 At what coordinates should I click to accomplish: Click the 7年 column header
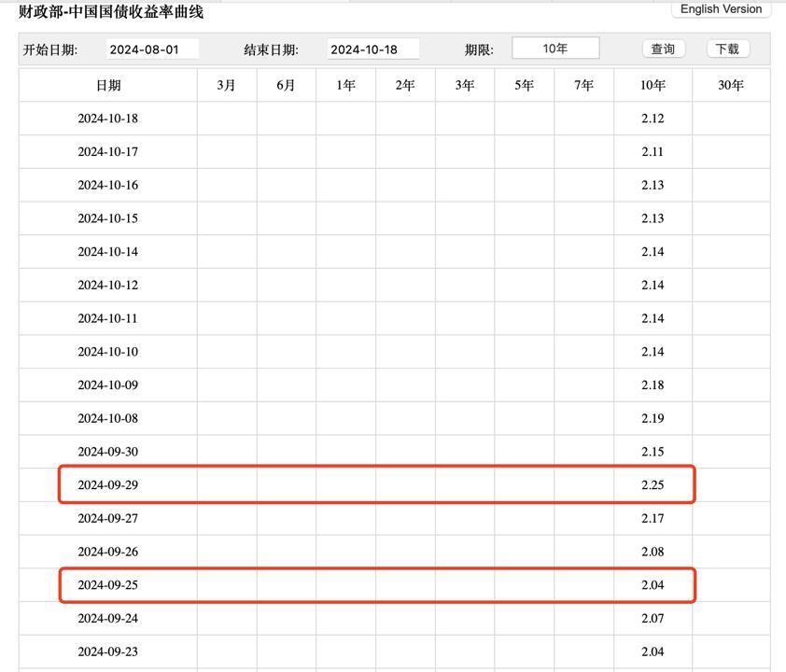coord(584,85)
